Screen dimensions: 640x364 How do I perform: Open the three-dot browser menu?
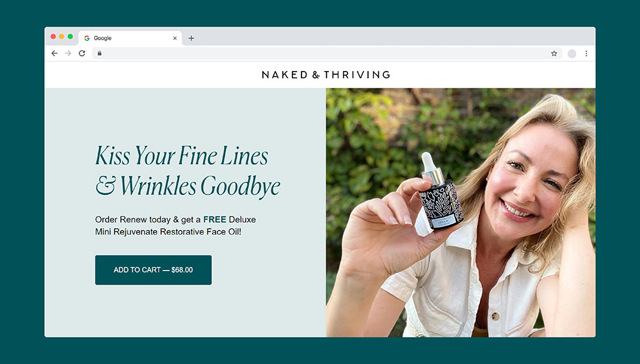pyautogui.click(x=586, y=54)
